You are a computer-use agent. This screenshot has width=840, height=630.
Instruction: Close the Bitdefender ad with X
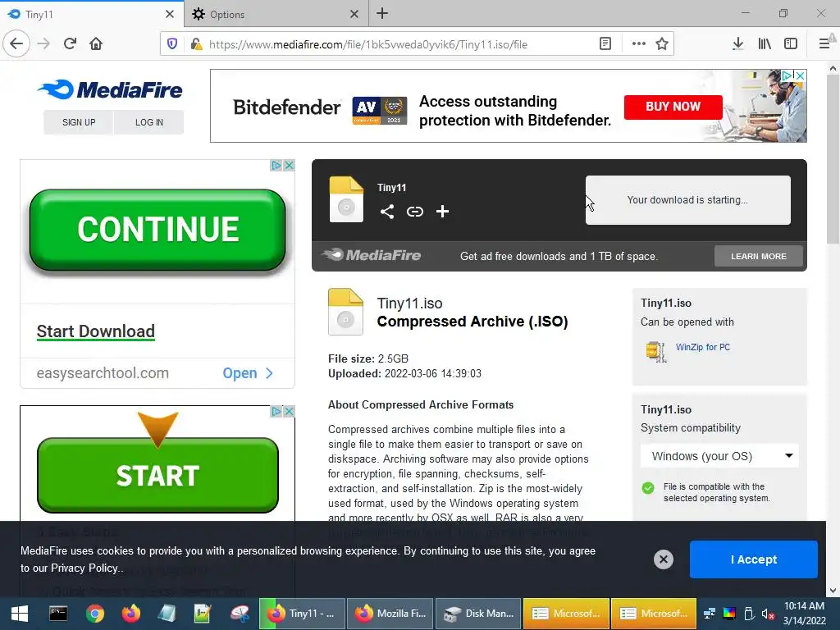[x=800, y=75]
